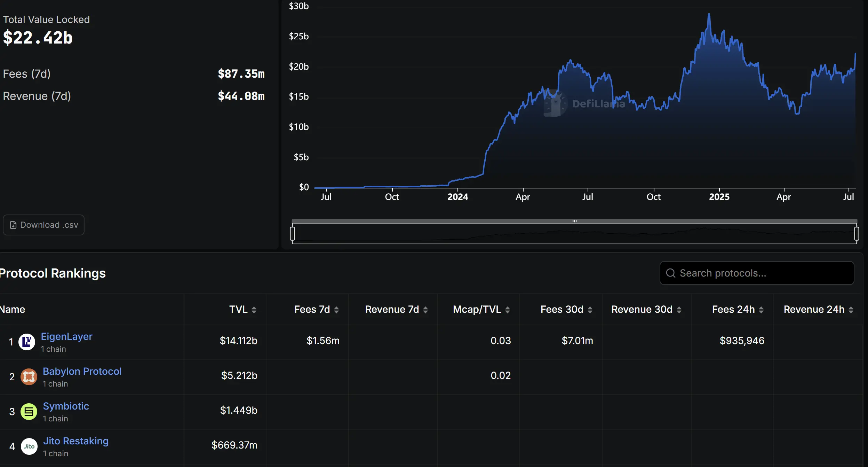The width and height of the screenshot is (868, 467).
Task: Click the Jito Restaking logo
Action: pyautogui.click(x=29, y=446)
